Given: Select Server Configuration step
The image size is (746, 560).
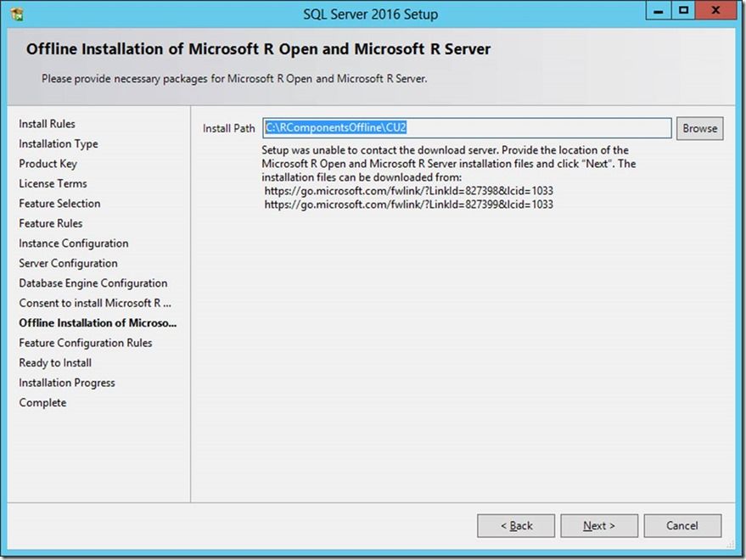Looking at the screenshot, I should tap(68, 263).
